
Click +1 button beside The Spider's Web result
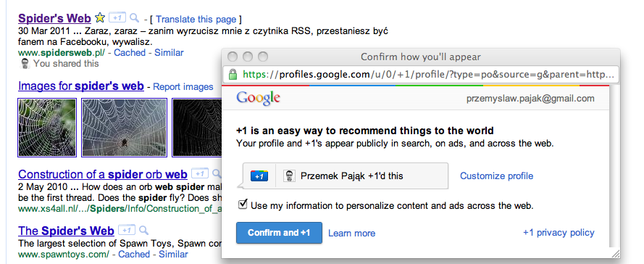tap(127, 230)
